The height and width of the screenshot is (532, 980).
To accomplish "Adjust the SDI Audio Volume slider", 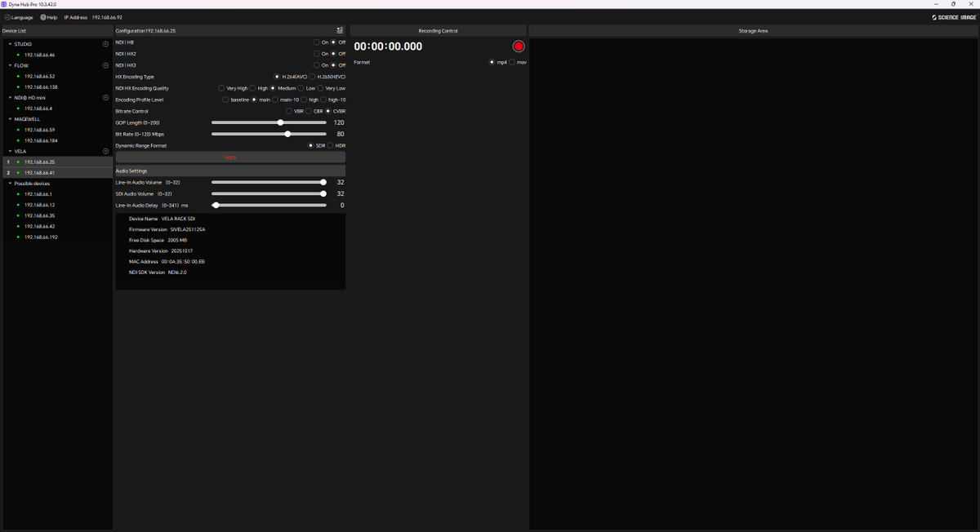I will click(x=269, y=193).
